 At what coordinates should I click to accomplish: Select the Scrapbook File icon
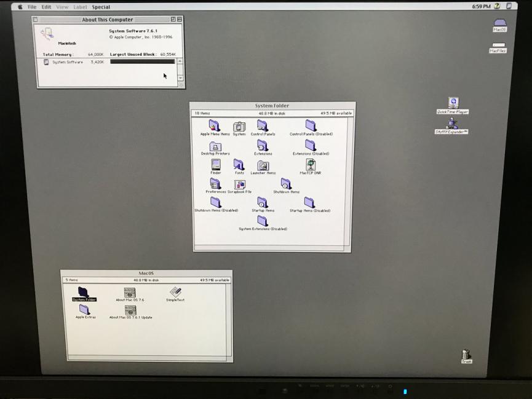[240, 184]
